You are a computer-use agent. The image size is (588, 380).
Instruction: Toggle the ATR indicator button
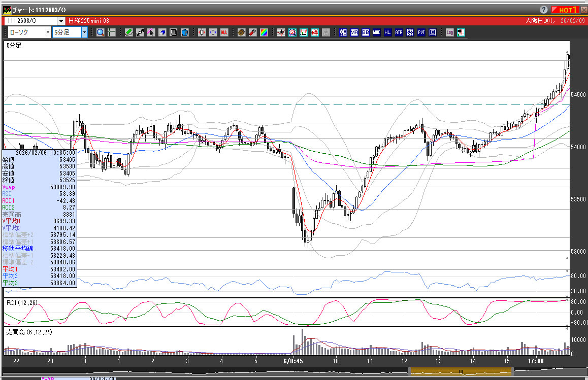coord(399,32)
